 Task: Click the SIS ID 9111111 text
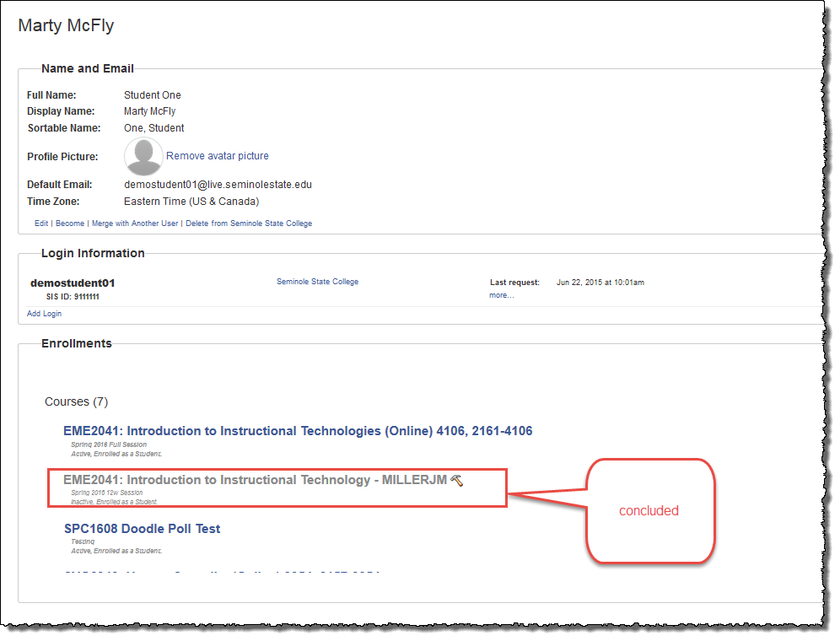tap(73, 297)
